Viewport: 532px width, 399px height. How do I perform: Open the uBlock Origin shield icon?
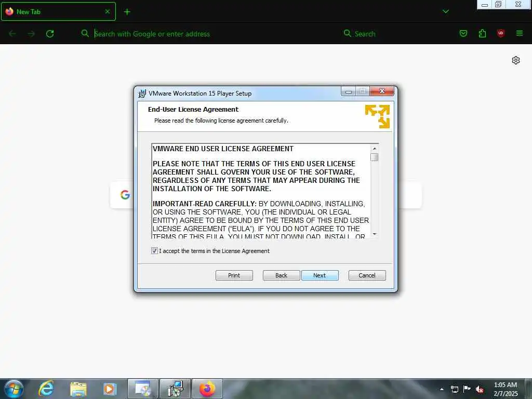coord(500,33)
